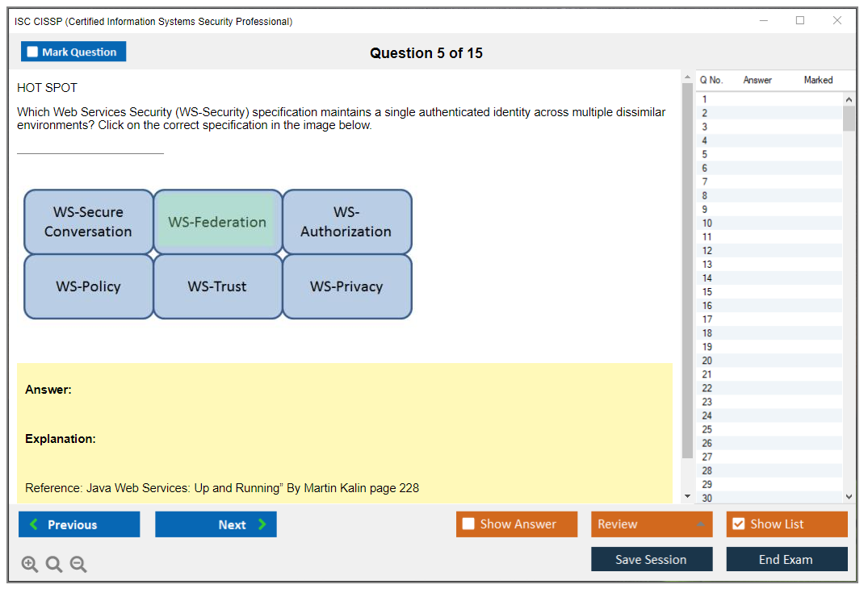Enable the Show Answer checkbox
This screenshot has width=868, height=593.
coord(469,524)
